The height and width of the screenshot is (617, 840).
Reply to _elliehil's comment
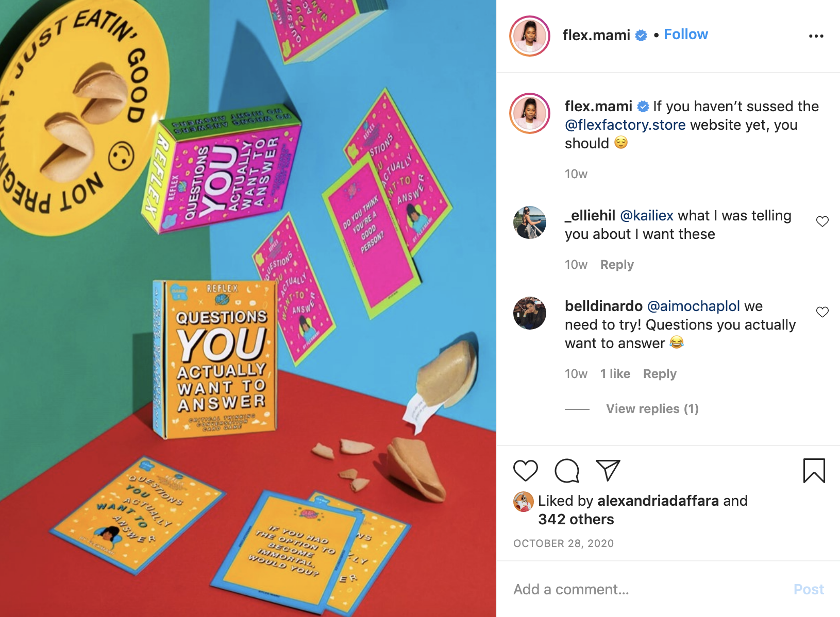617,265
